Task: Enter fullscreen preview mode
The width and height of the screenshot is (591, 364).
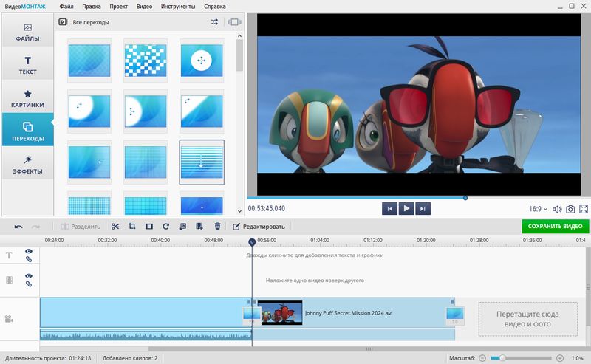Action: point(584,209)
